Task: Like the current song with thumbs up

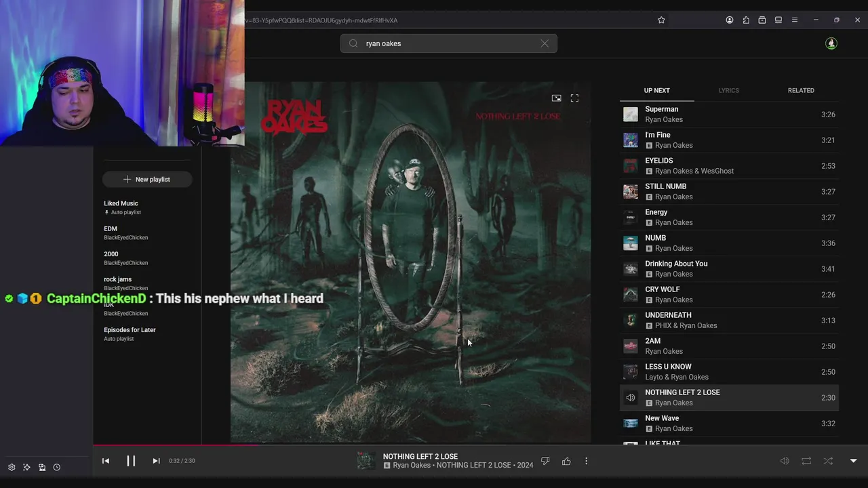Action: coord(566,462)
